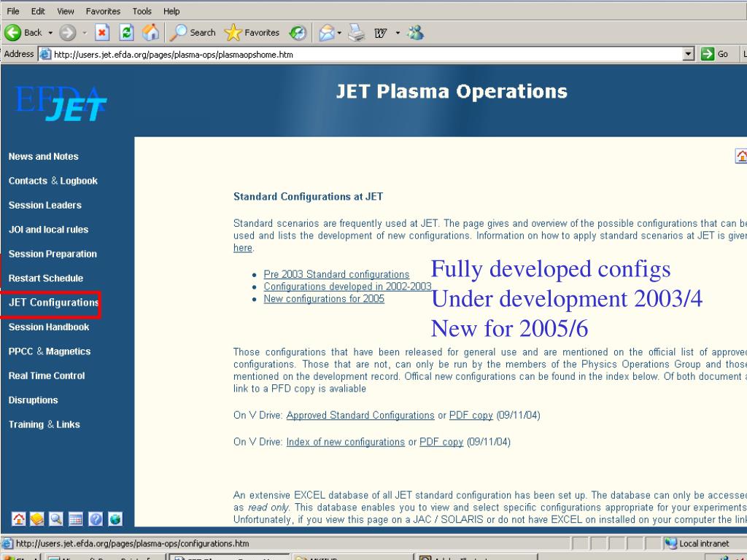Open the Help menu

[171, 11]
